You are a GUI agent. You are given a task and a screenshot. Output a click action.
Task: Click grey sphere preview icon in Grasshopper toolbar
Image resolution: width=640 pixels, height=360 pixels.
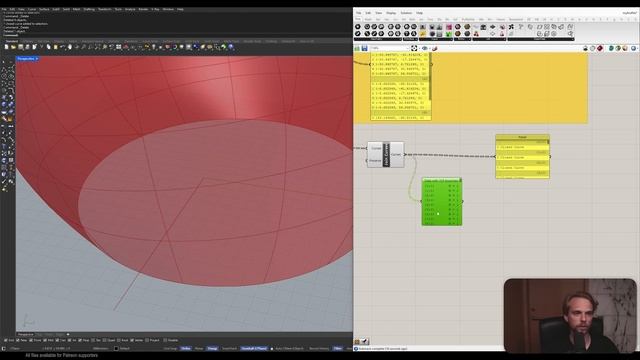pyautogui.click(x=592, y=48)
